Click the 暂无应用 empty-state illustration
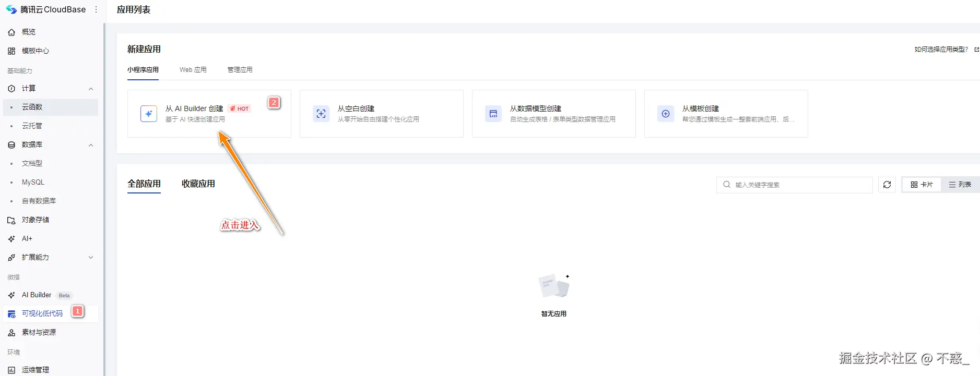 (x=554, y=286)
